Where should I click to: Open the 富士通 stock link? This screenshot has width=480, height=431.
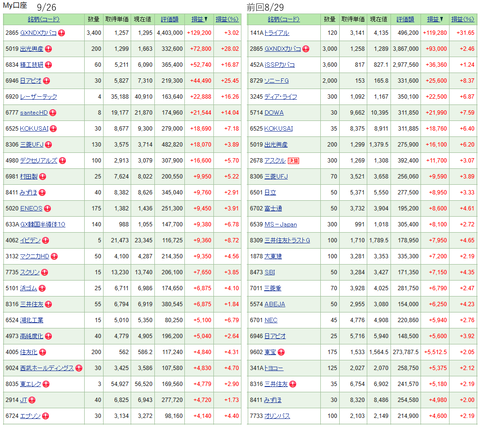tap(273, 209)
